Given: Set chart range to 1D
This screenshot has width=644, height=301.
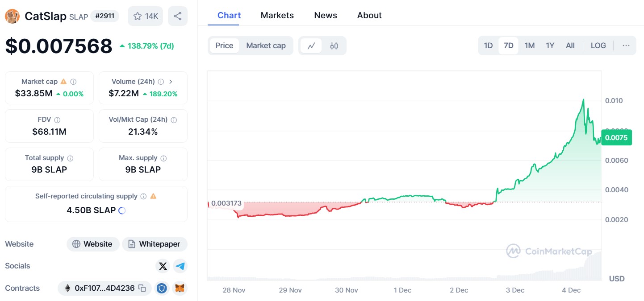Looking at the screenshot, I should tap(488, 45).
